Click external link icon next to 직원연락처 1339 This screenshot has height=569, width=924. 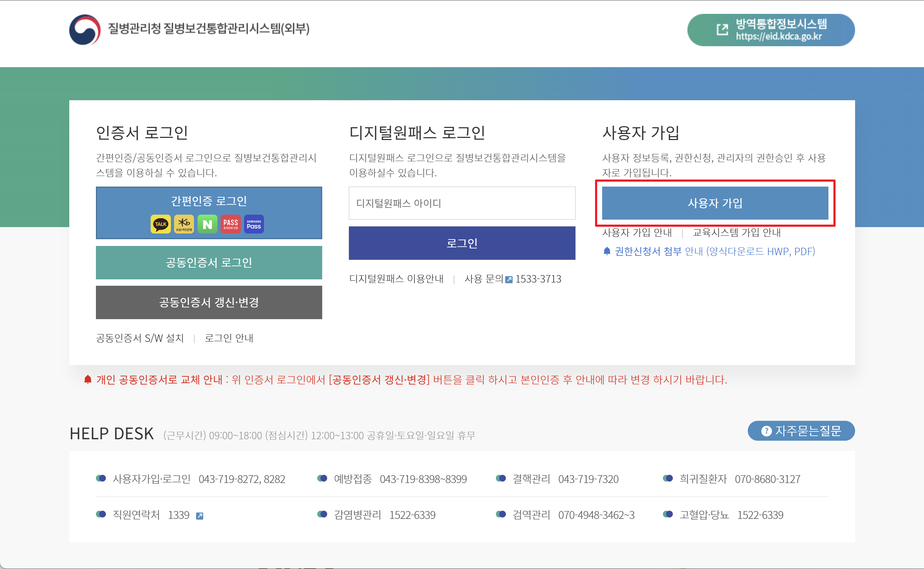click(200, 516)
